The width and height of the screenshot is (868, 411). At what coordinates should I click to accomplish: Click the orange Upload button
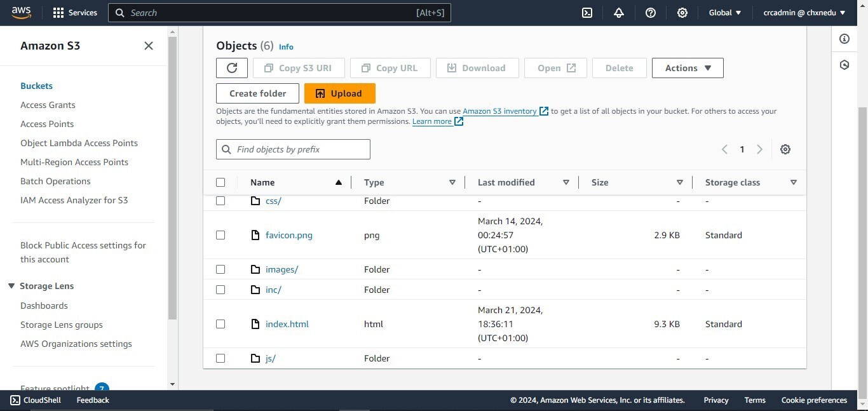(x=340, y=93)
